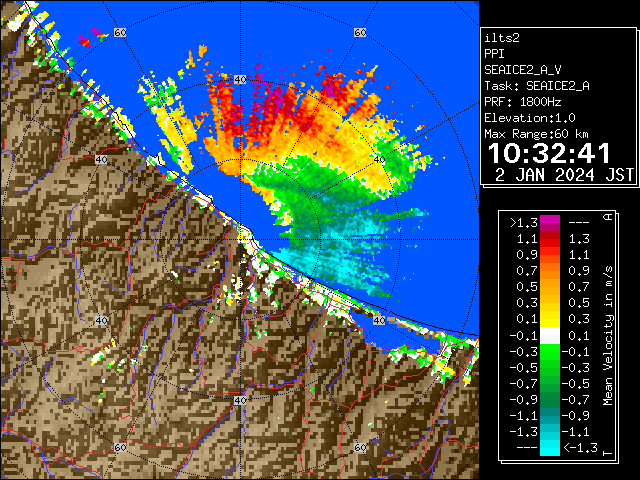This screenshot has height=480, width=640.
Task: Click the '40' range label due north of radar
Action: pyautogui.click(x=240, y=80)
